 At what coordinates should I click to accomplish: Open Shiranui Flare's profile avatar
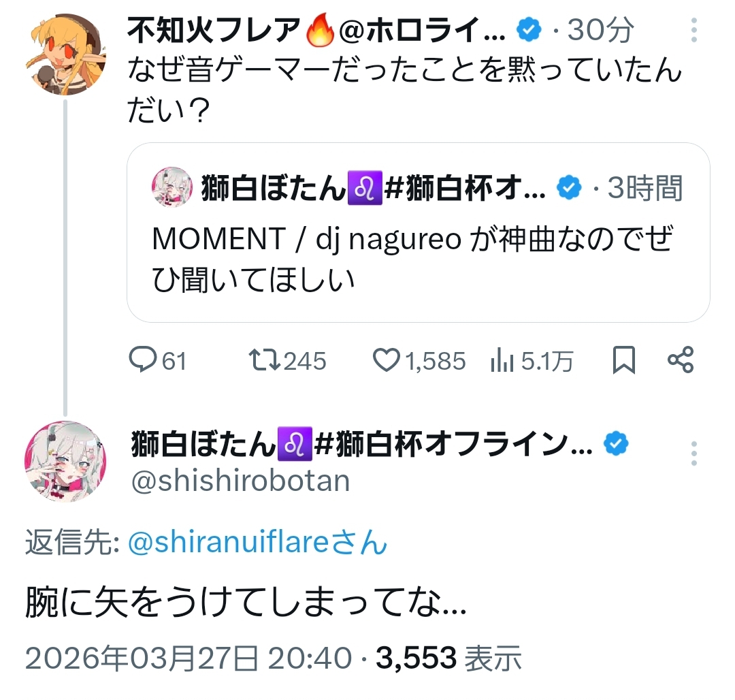coord(65,54)
